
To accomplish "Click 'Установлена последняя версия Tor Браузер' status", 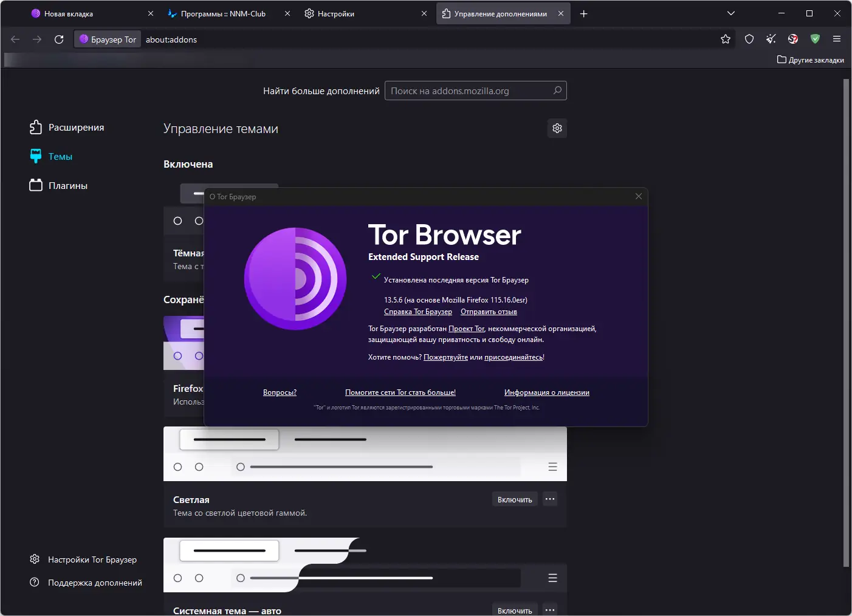I will 456,280.
